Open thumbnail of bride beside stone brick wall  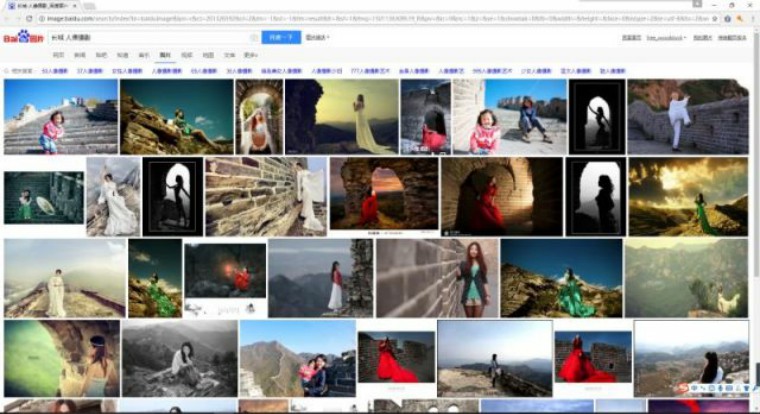tap(266, 196)
